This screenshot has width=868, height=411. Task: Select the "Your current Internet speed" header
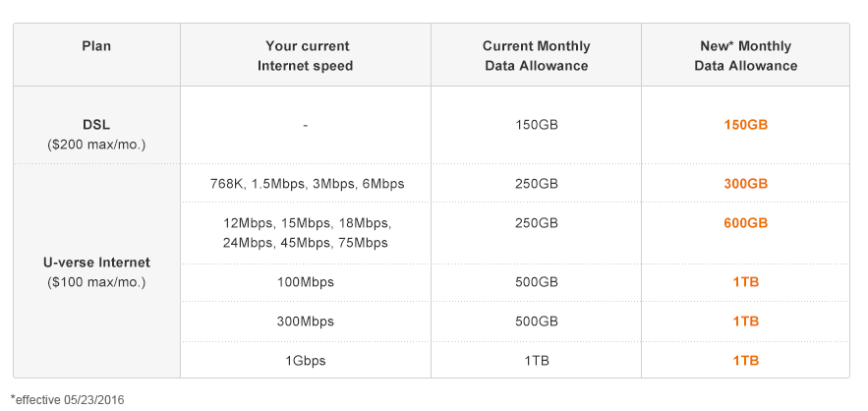pos(306,56)
